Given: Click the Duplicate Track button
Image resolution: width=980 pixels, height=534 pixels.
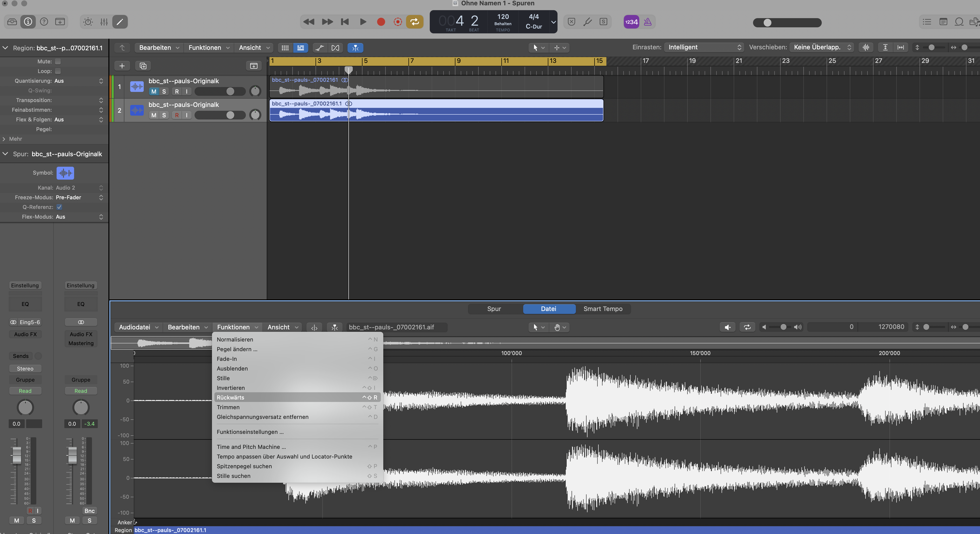Looking at the screenshot, I should click(x=143, y=66).
